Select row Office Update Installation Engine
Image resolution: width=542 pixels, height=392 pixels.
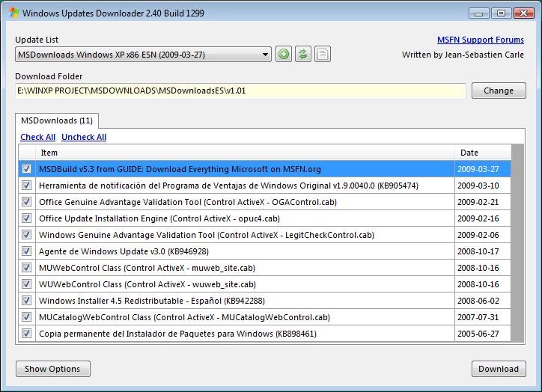[264, 218]
